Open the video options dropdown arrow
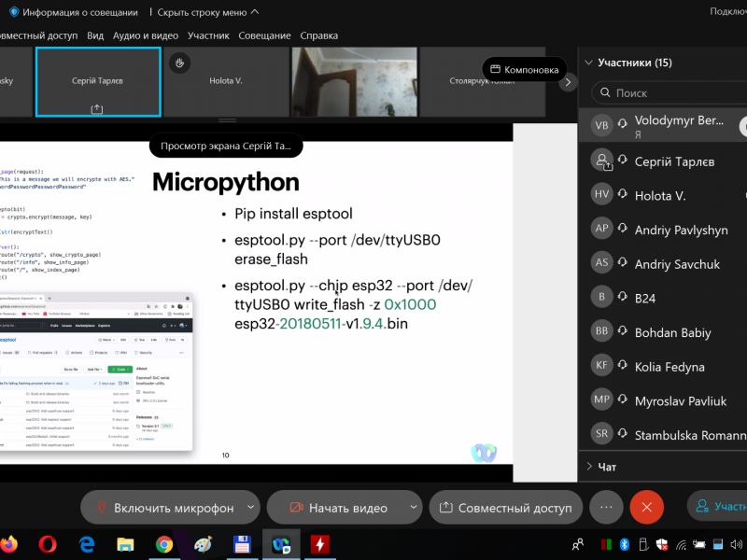 click(x=414, y=507)
